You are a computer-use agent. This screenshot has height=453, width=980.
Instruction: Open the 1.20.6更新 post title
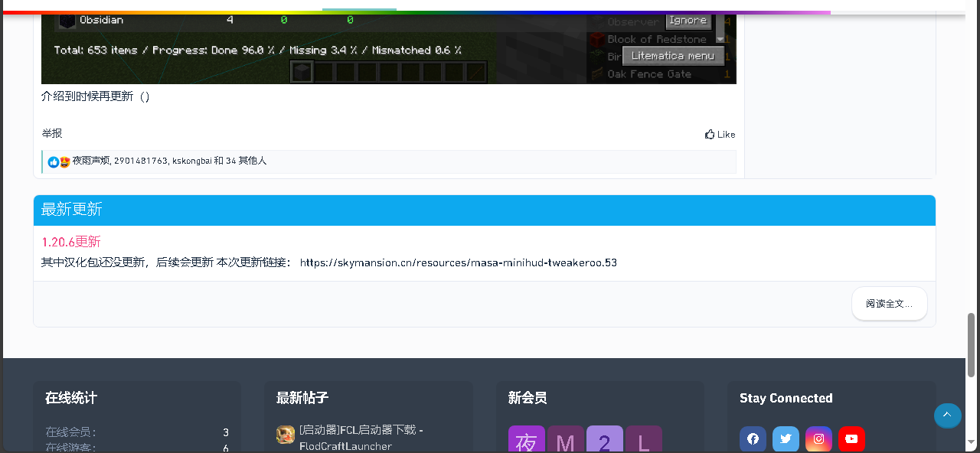(x=70, y=242)
